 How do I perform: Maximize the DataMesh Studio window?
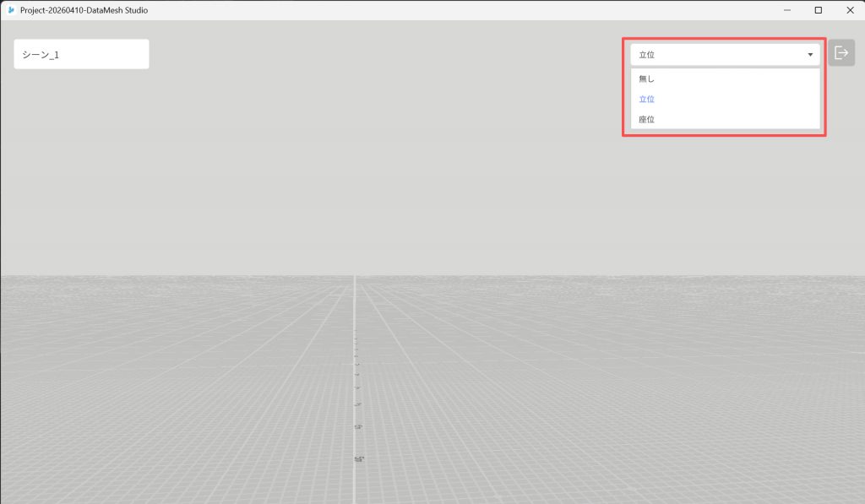click(818, 10)
